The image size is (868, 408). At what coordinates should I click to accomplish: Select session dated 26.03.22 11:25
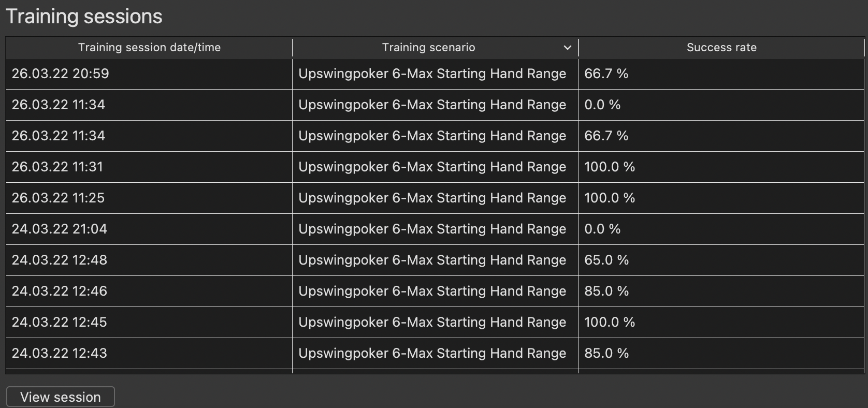coord(58,198)
